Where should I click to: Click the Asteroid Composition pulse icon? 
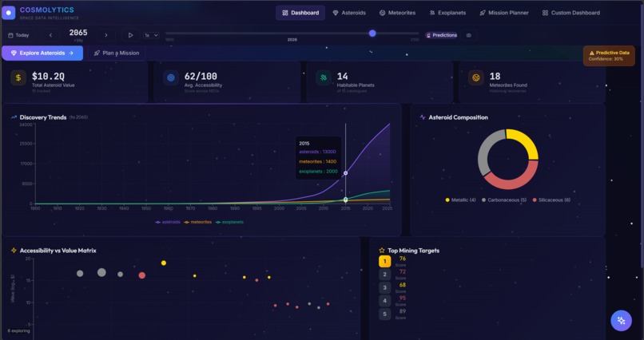point(423,117)
